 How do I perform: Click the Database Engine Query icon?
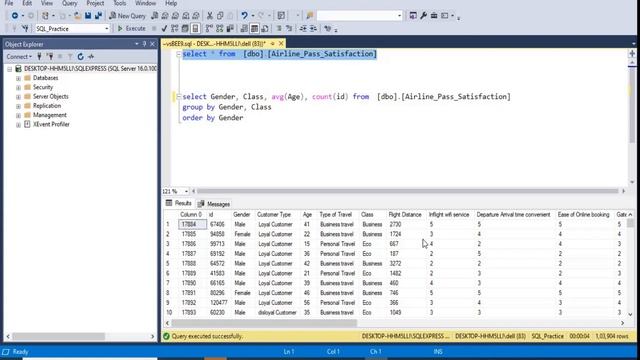[x=155, y=16]
